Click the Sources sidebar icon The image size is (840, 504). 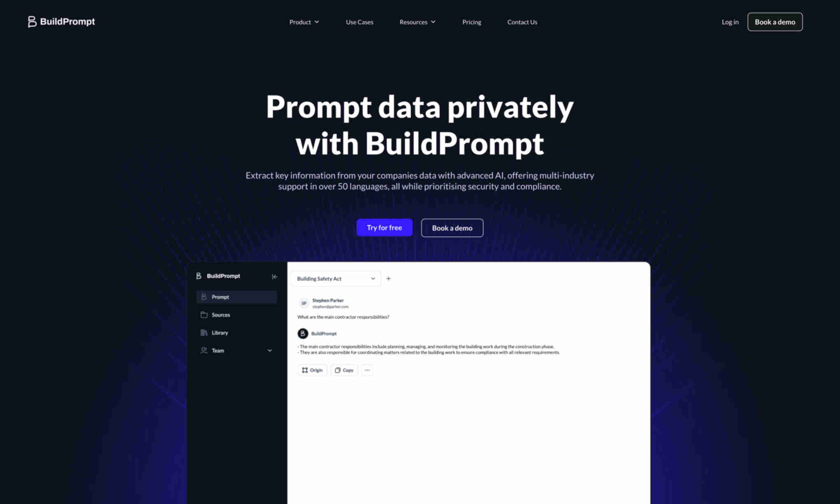[204, 315]
